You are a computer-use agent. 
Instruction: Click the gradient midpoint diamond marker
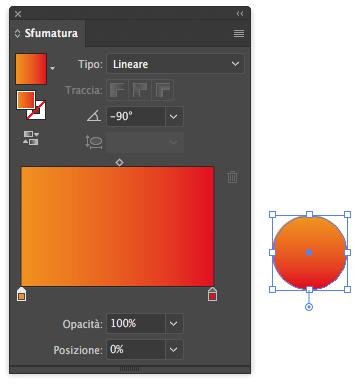coord(119,162)
